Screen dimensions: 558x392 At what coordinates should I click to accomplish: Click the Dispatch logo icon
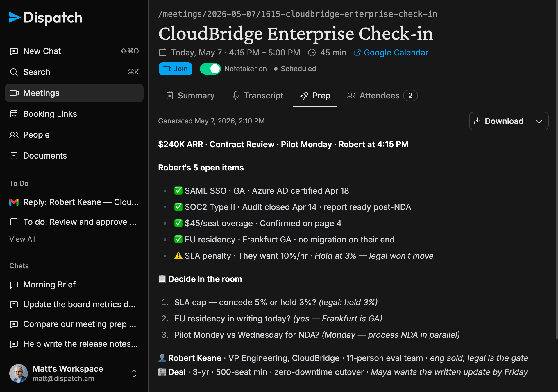tap(15, 17)
